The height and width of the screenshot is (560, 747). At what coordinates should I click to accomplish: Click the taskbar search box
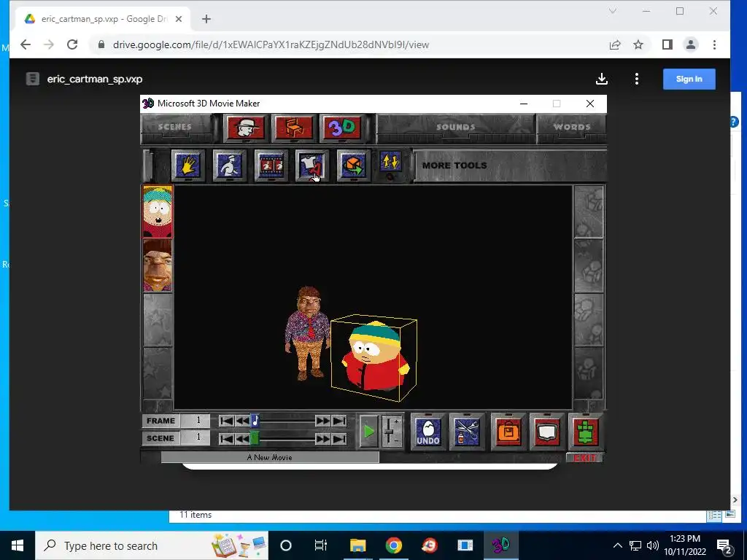(x=152, y=545)
